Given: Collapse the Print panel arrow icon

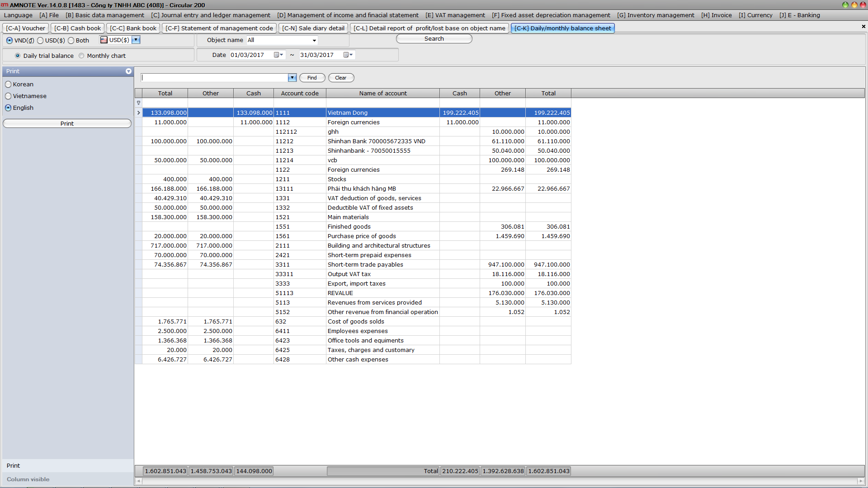Looking at the screenshot, I should (x=128, y=71).
